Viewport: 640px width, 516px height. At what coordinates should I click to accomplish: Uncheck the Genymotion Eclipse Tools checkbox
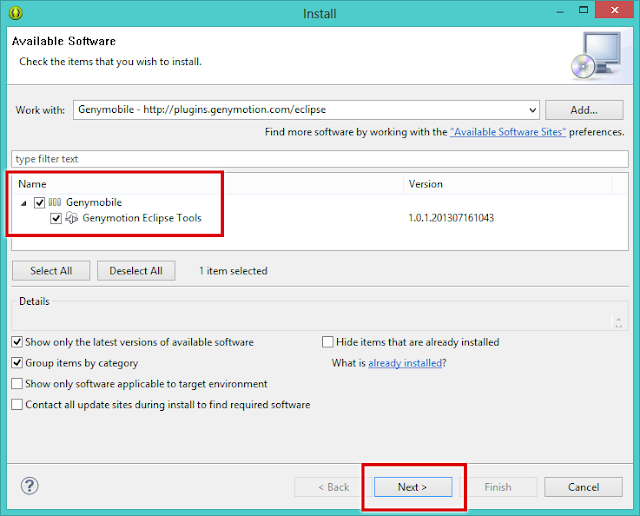point(56,218)
